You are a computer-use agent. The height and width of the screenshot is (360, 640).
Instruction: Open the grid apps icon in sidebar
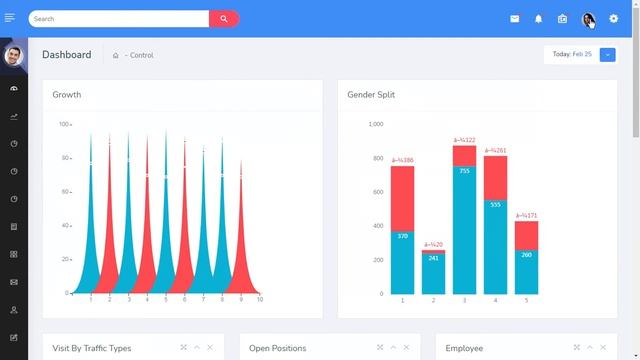tap(14, 254)
